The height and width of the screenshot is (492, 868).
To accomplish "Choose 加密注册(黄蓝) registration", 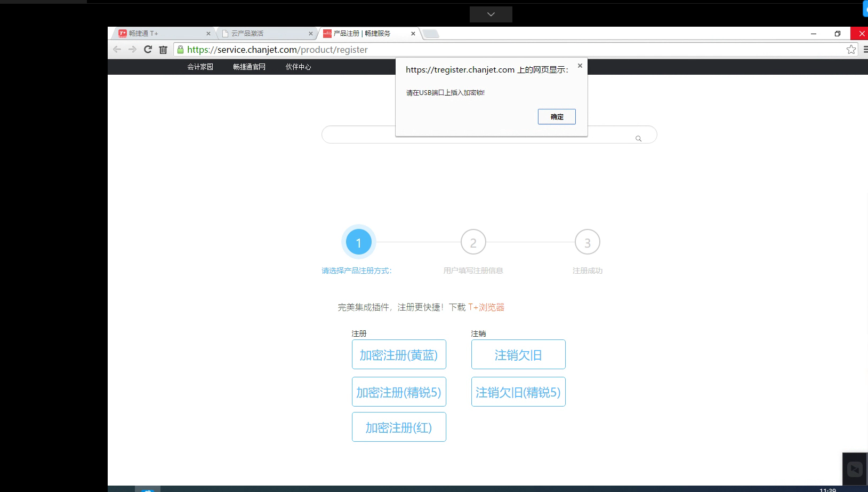I will click(x=399, y=354).
